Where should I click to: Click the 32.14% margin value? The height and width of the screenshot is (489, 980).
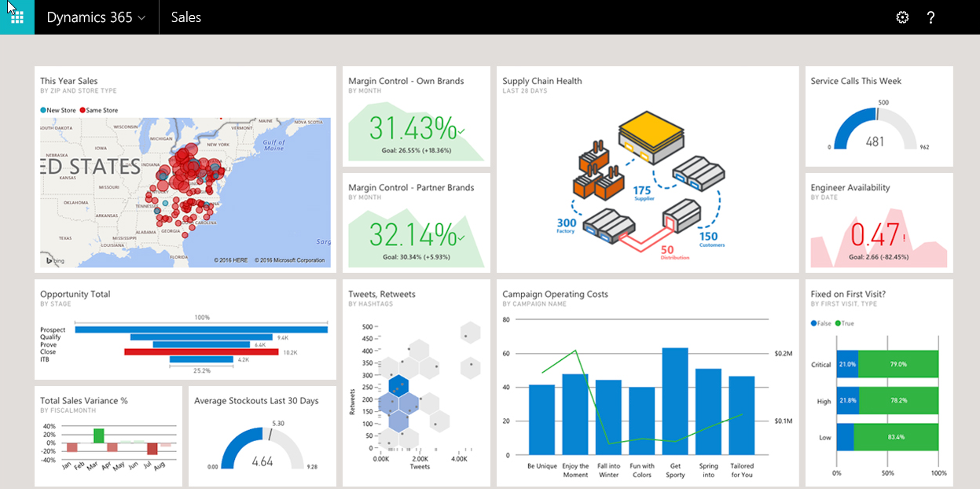coord(413,235)
